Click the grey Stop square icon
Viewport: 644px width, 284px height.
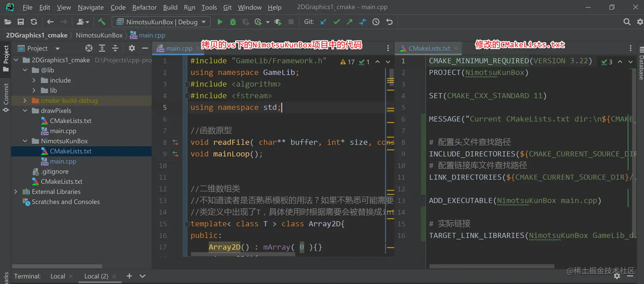(x=291, y=22)
